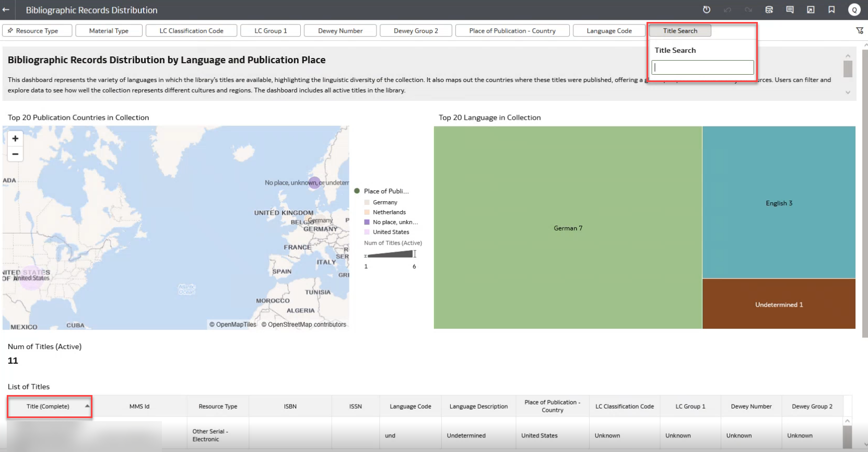This screenshot has width=868, height=452.
Task: Open the user avatar Q menu
Action: point(854,10)
